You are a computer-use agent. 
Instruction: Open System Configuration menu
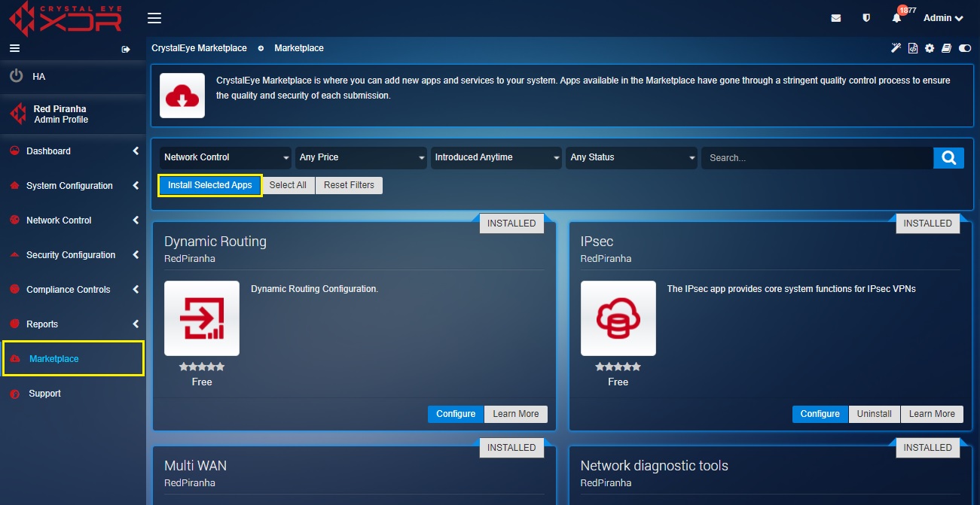pos(69,186)
